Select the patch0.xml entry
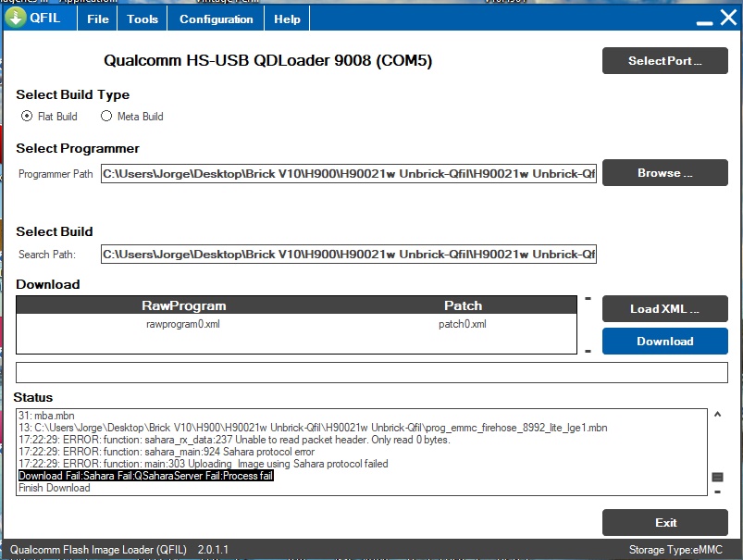 [463, 324]
